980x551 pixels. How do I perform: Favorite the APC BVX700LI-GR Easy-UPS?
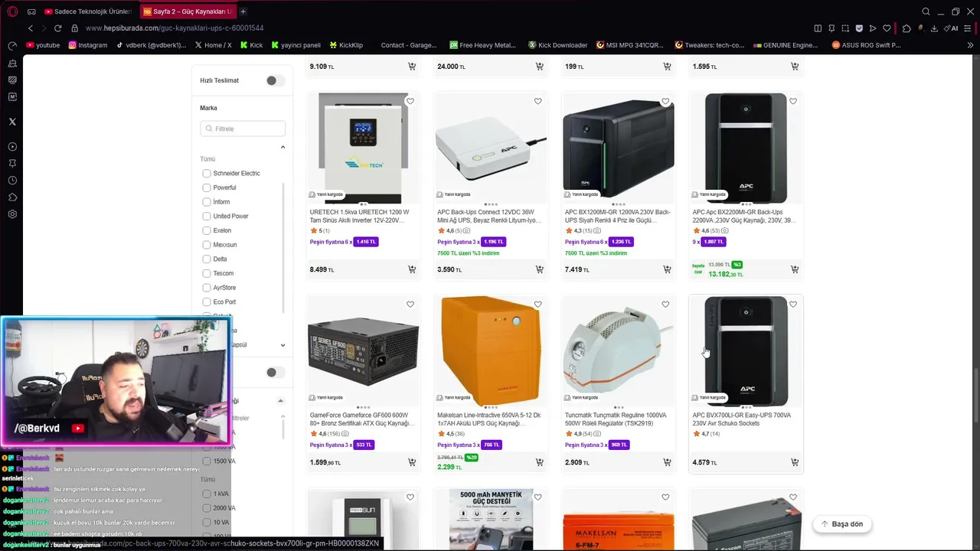(x=793, y=305)
